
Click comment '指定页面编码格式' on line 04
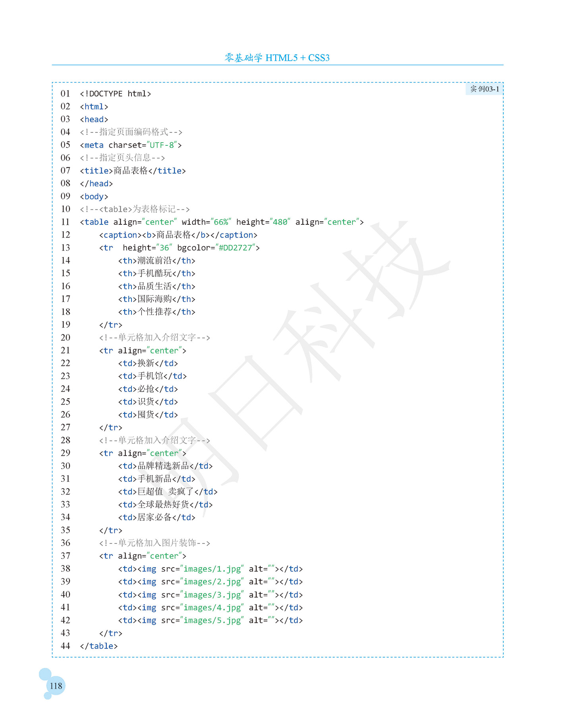[x=131, y=132]
